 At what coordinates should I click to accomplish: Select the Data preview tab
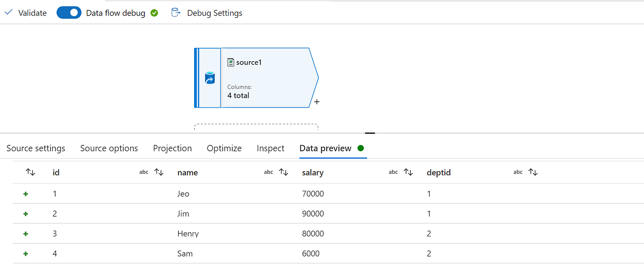click(325, 148)
